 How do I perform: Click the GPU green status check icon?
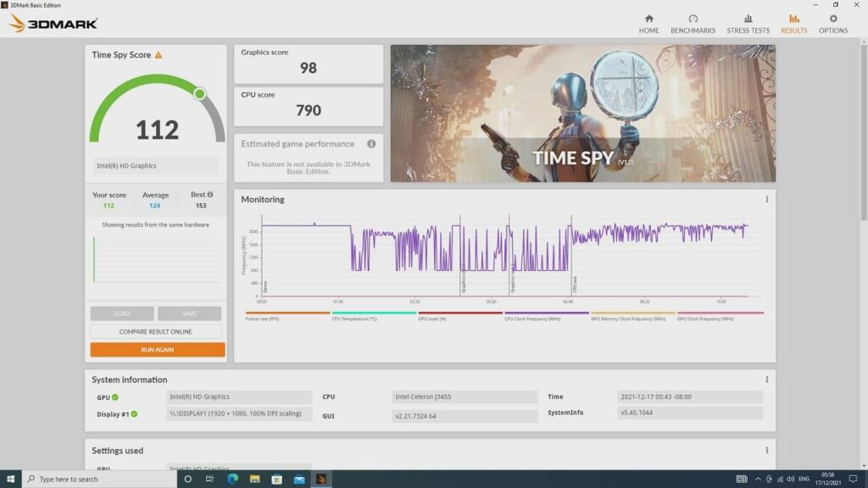click(x=115, y=397)
